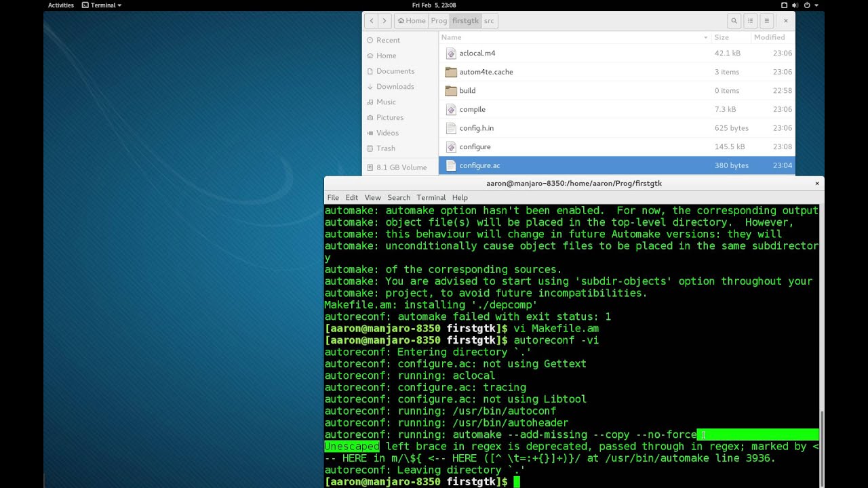Open the terminal View menu
Viewport: 868px width, 488px height.
tap(372, 197)
